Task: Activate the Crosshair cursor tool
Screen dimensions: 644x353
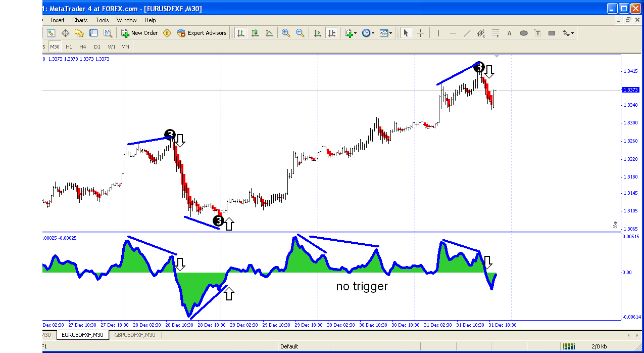Action: coord(420,33)
